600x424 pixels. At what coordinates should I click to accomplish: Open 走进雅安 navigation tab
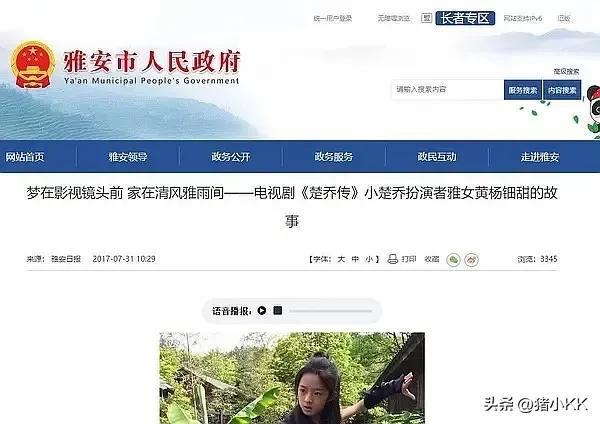coord(540,157)
